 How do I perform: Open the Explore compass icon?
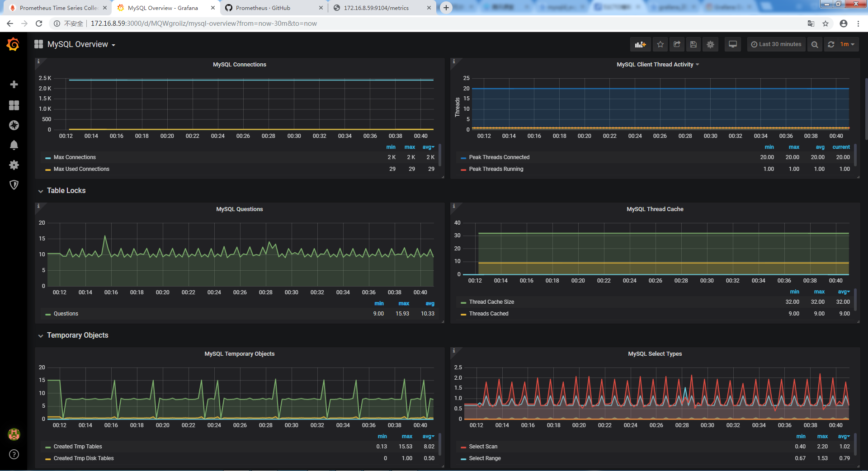(x=14, y=125)
